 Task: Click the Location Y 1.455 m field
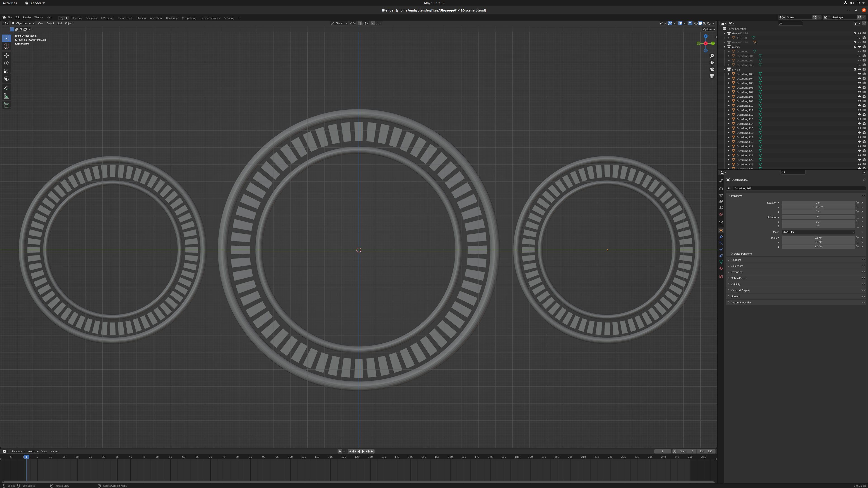pyautogui.click(x=818, y=207)
